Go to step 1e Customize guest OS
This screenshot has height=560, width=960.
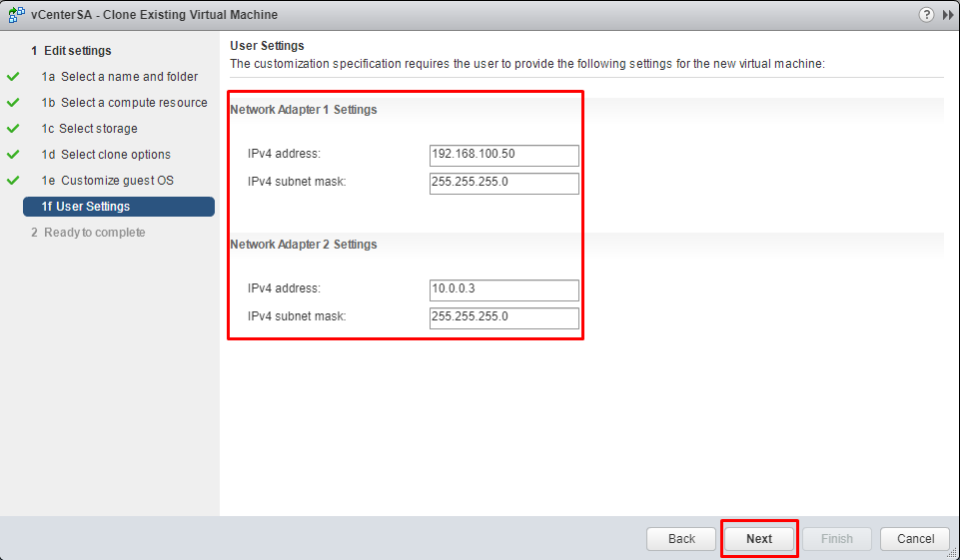tap(108, 181)
